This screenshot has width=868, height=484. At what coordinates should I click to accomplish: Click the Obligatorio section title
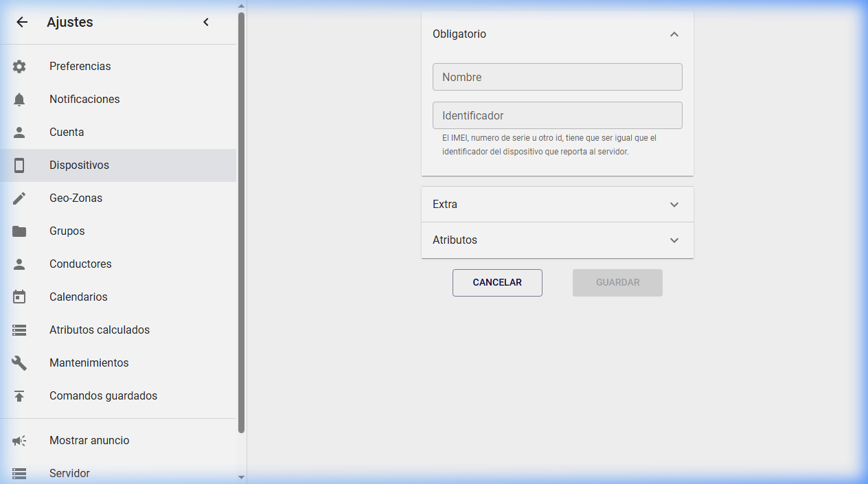(459, 34)
